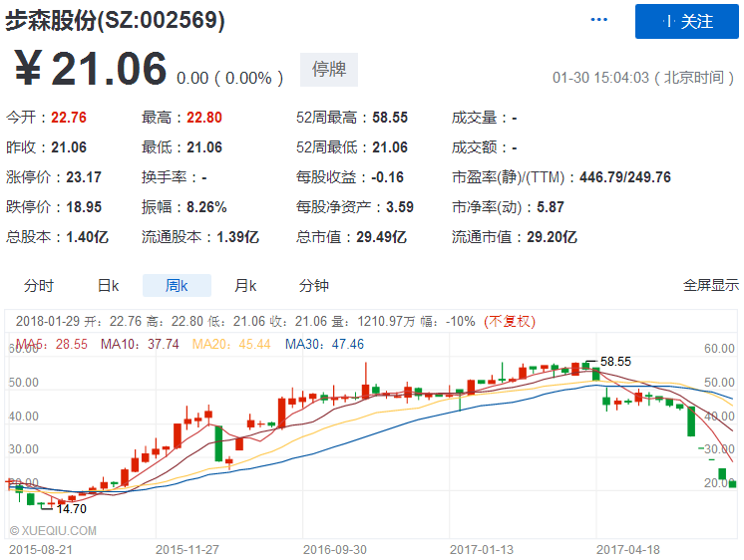Click the 停牌 status badge
The width and height of the screenshot is (744, 560).
tap(329, 70)
